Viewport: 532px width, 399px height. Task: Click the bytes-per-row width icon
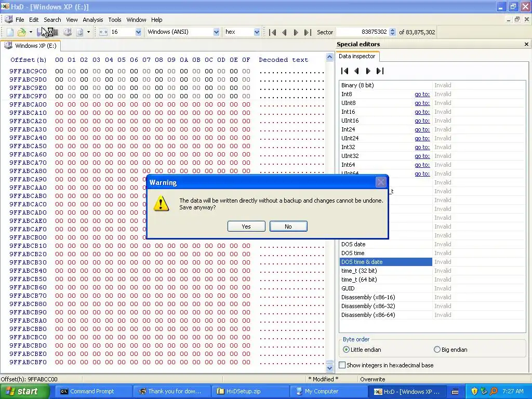[x=103, y=32]
